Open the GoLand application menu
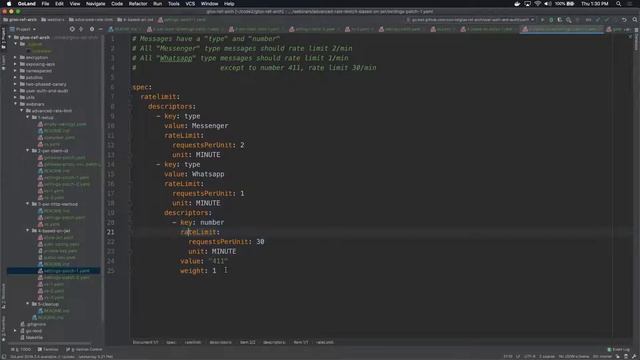This screenshot has height=360, width=640. click(27, 4)
